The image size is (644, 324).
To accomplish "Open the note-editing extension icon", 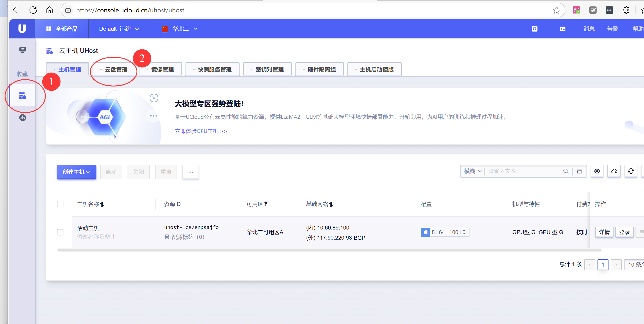I will pos(593,10).
